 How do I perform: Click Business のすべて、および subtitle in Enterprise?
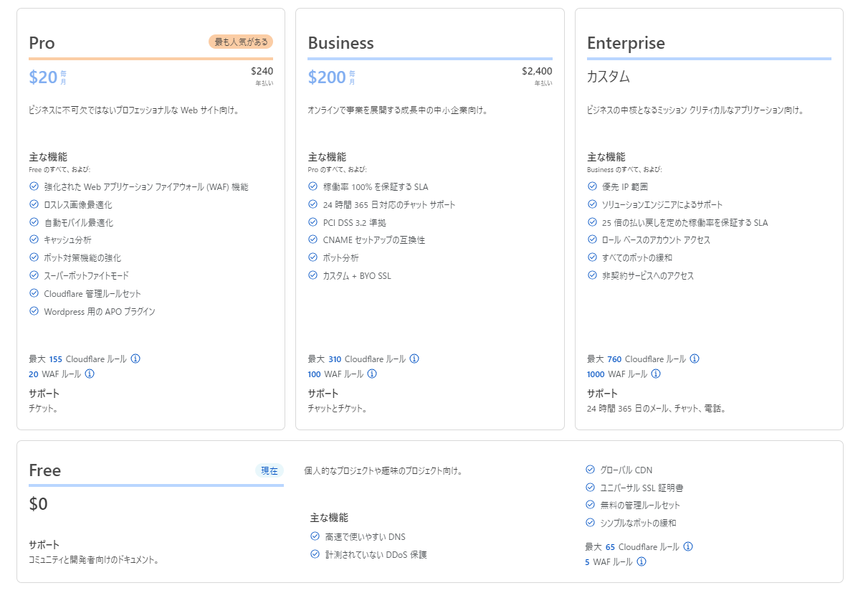coord(624,170)
